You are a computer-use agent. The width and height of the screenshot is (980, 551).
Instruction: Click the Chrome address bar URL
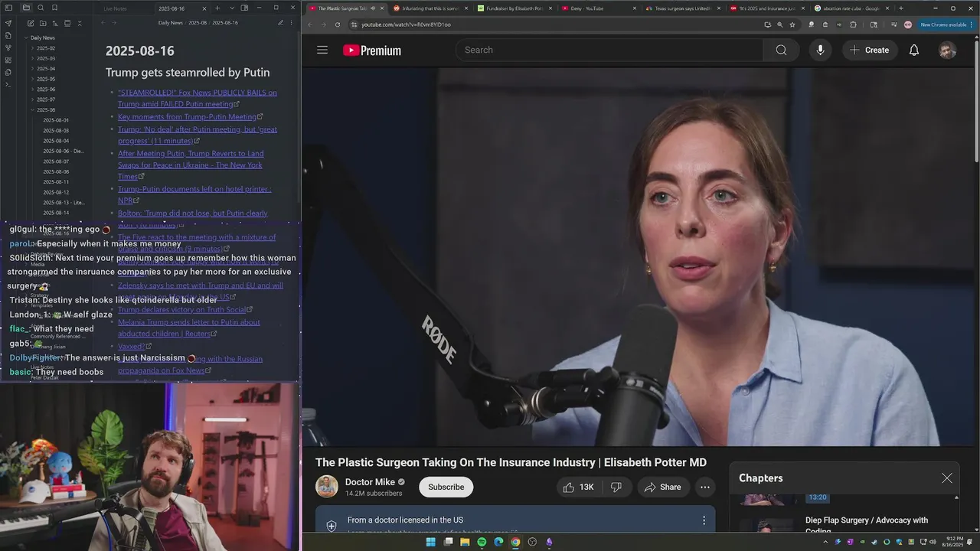pyautogui.click(x=406, y=24)
